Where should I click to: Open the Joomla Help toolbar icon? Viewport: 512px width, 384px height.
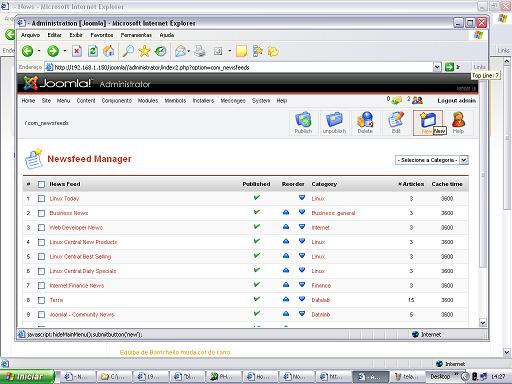point(458,123)
